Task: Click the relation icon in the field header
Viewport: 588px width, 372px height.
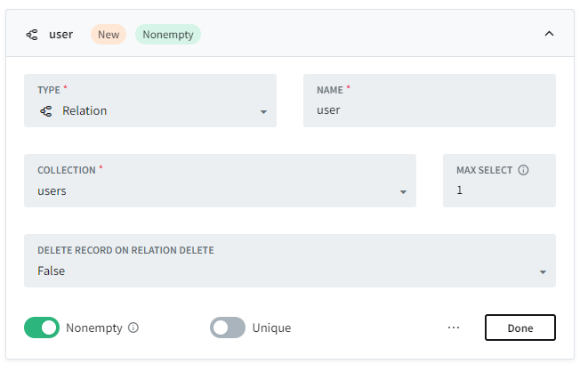Action: (x=32, y=35)
